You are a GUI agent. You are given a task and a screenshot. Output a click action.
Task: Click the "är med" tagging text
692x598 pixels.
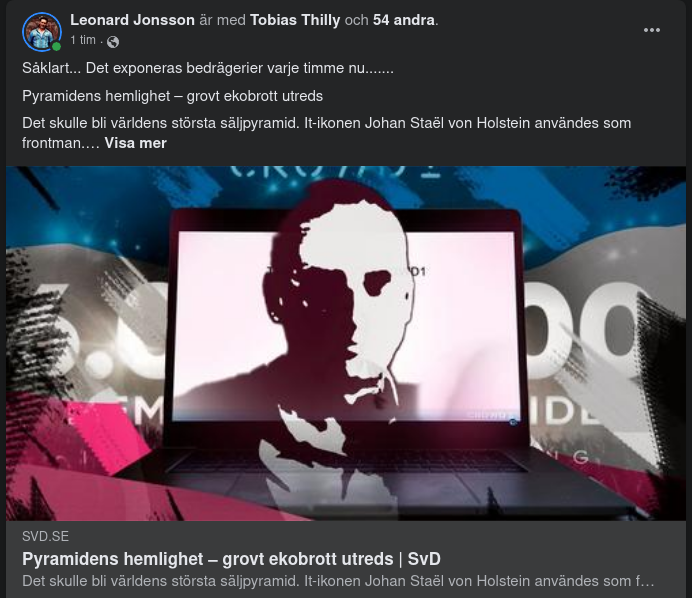pos(222,20)
